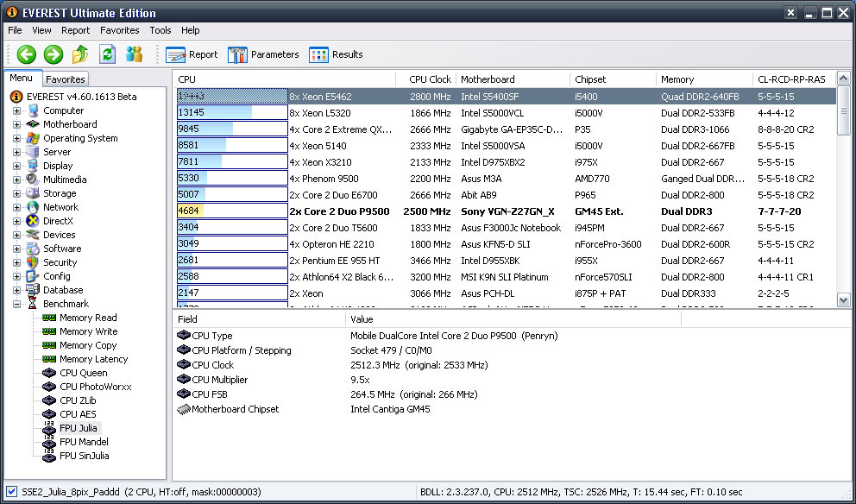This screenshot has height=504, width=856.
Task: Sort by the Chipset column header
Action: pos(613,79)
